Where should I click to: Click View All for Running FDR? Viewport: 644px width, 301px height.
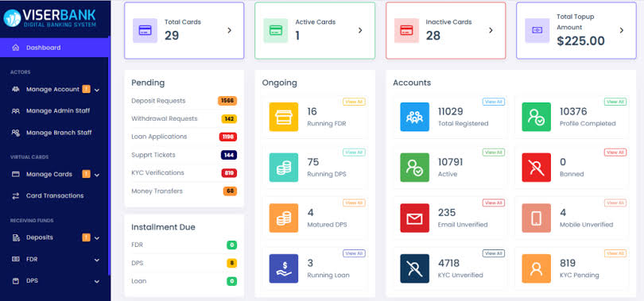click(354, 102)
